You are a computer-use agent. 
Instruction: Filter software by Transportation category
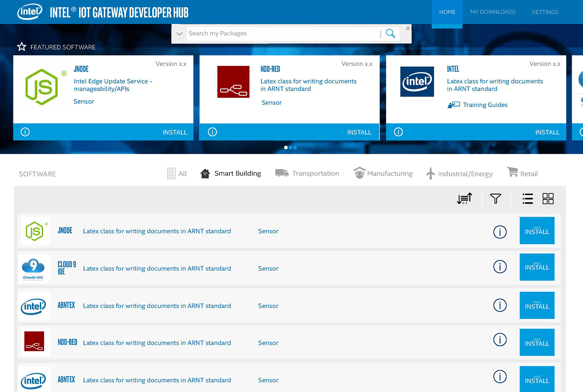pyautogui.click(x=307, y=173)
